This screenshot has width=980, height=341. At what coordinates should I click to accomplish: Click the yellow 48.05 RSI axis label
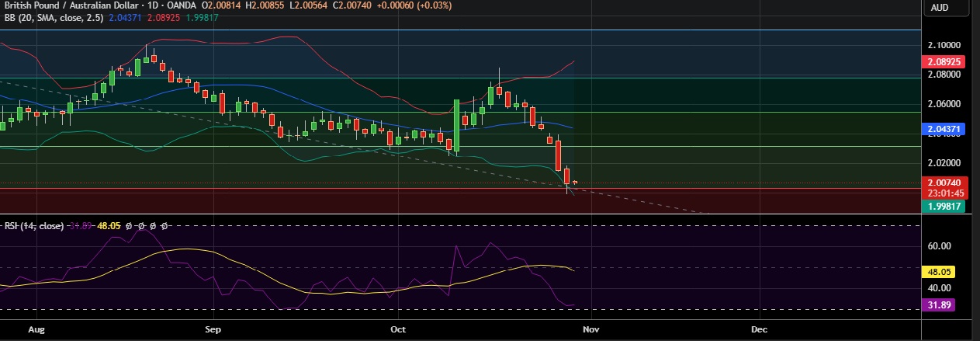pos(940,273)
